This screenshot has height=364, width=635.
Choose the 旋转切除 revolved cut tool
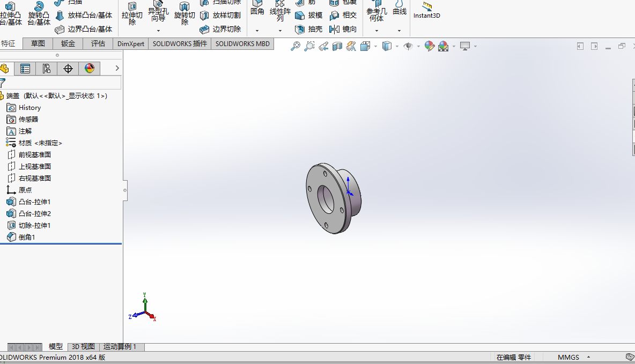coord(184,13)
